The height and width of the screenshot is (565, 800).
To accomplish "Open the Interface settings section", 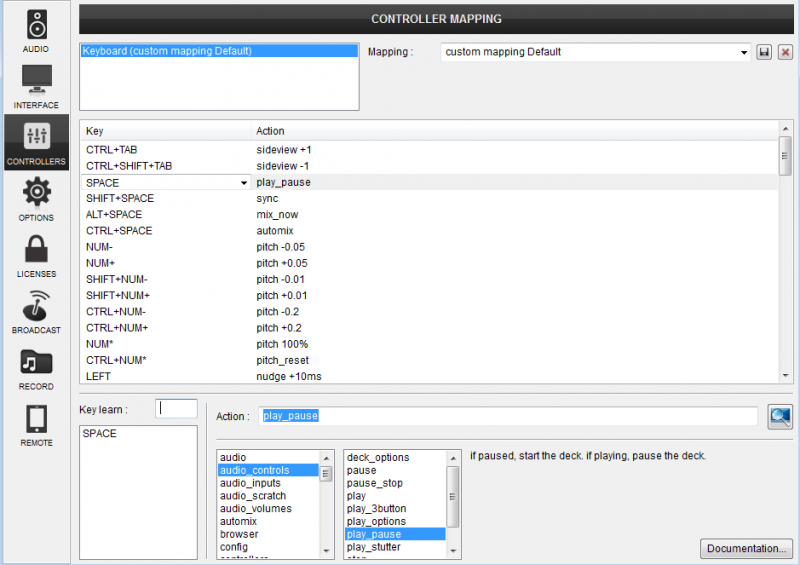I will [x=36, y=86].
